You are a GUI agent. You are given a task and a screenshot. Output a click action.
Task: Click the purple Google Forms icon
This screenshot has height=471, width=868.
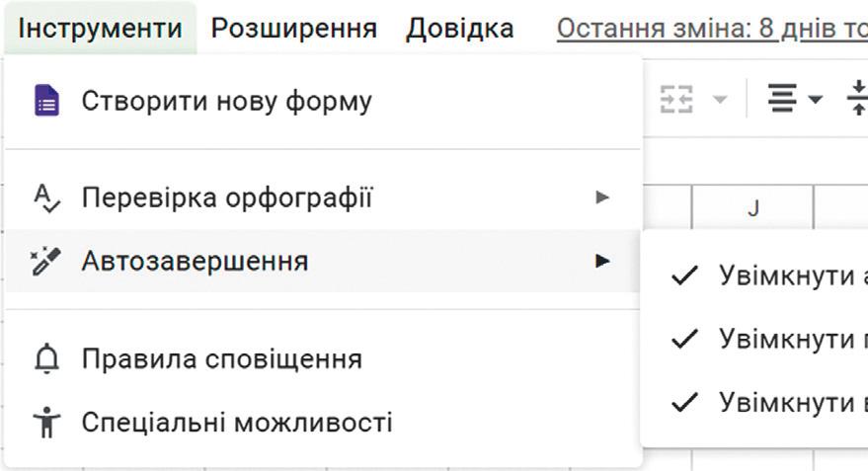pyautogui.click(x=46, y=101)
